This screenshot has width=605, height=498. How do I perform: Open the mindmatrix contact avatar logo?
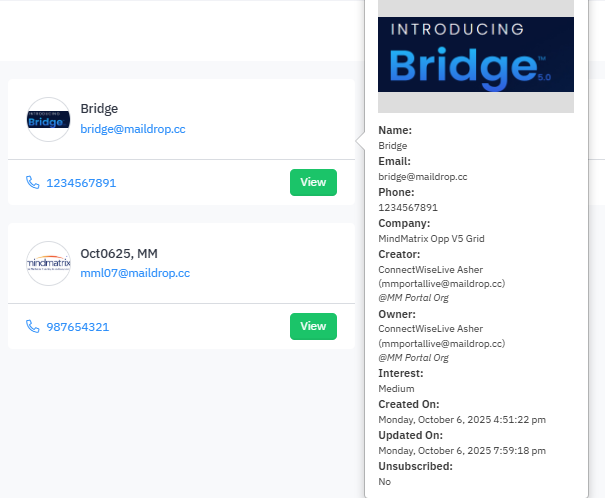pos(48,263)
